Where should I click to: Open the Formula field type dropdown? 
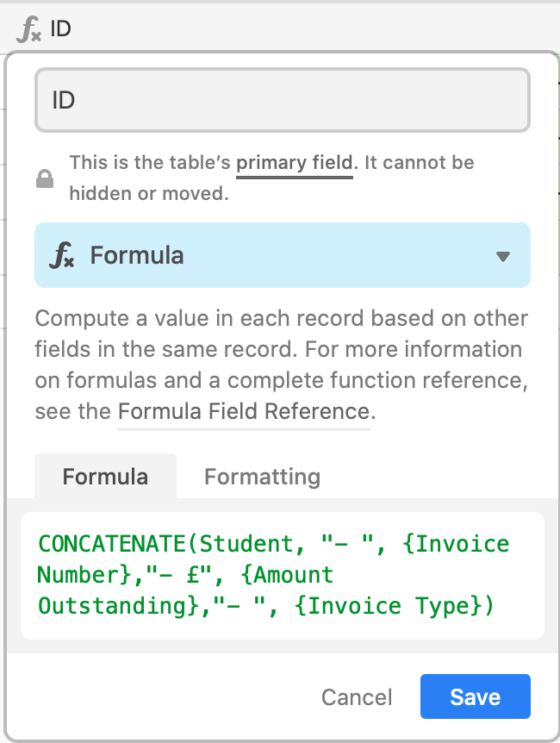pos(283,255)
